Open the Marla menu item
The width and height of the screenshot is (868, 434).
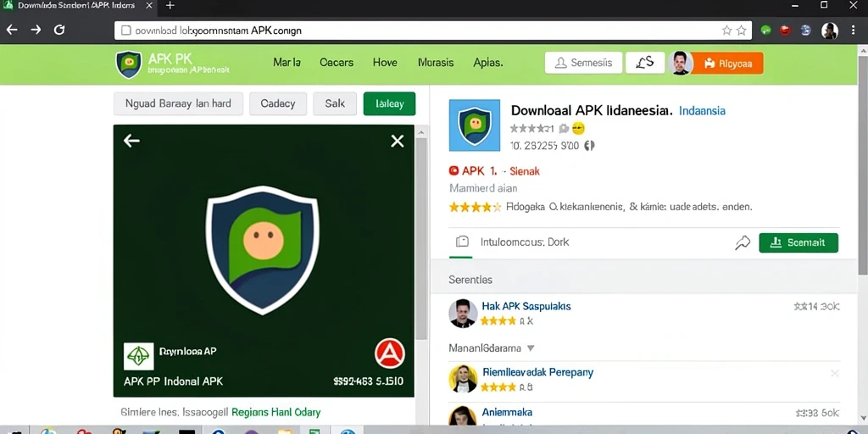coord(287,63)
